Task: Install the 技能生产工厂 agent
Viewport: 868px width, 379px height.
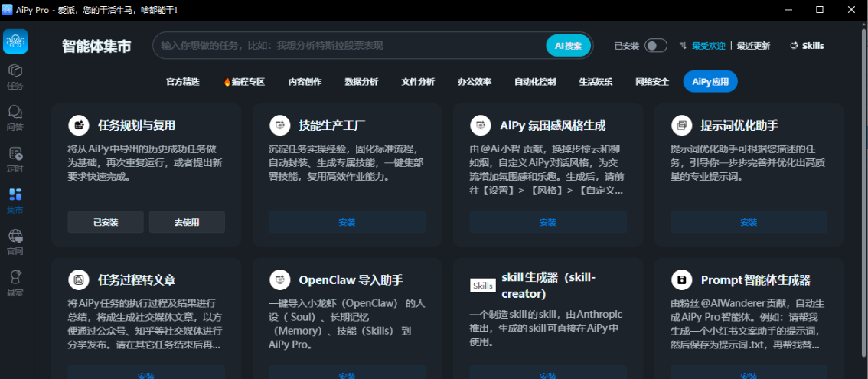Action: [347, 222]
